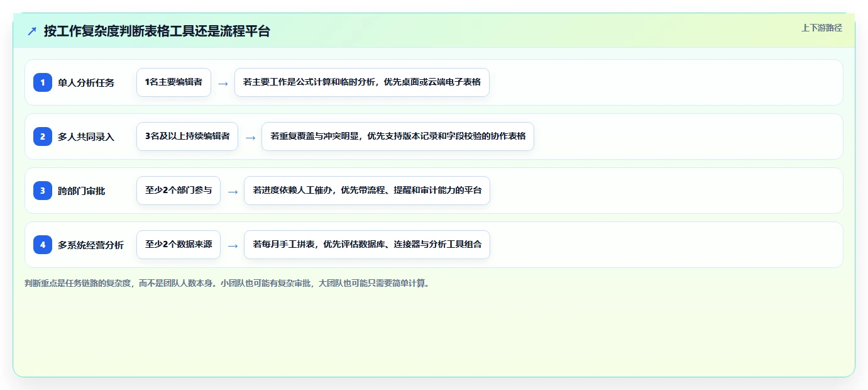Select step number 4 badge

[x=43, y=245]
